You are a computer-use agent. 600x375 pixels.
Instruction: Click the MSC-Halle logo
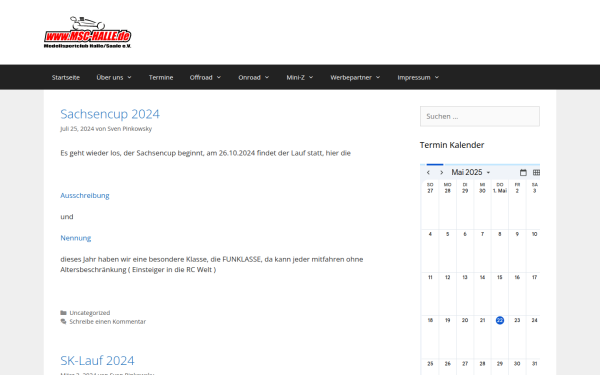click(88, 32)
